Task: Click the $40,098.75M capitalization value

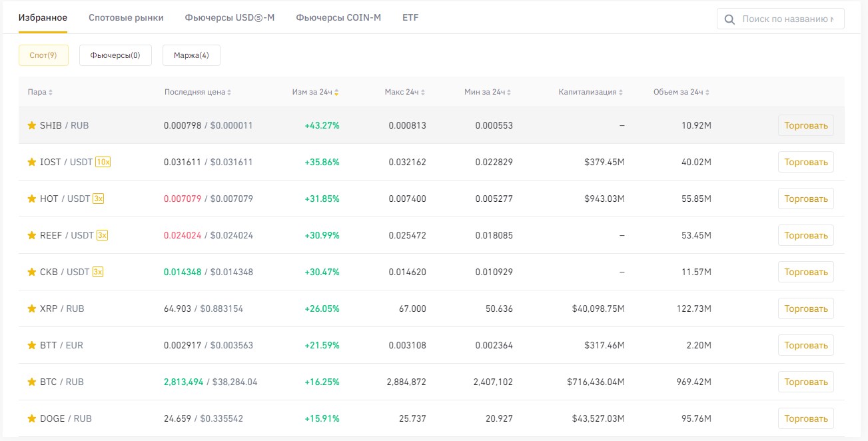Action: click(598, 308)
